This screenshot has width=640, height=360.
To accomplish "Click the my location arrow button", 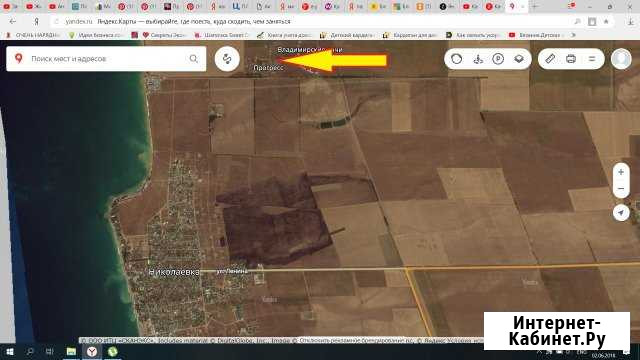I will [621, 213].
